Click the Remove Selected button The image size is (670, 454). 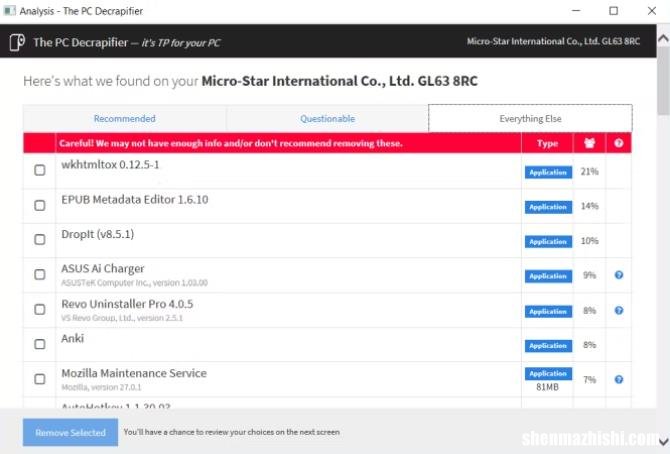click(x=71, y=432)
